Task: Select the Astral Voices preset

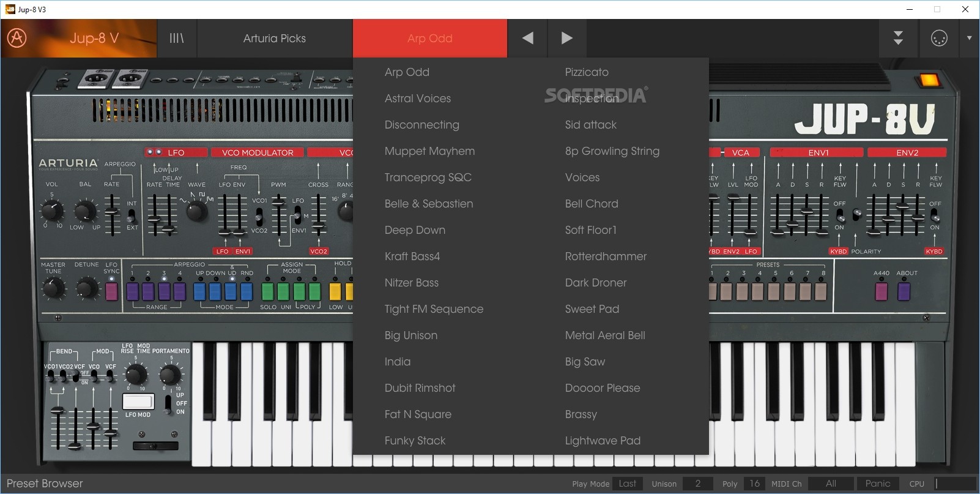Action: point(418,98)
